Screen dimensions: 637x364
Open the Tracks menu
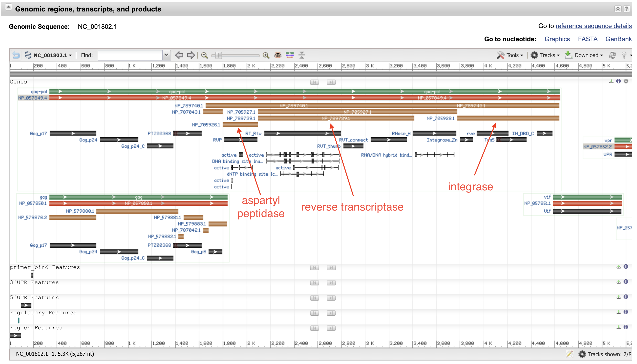[x=545, y=55]
